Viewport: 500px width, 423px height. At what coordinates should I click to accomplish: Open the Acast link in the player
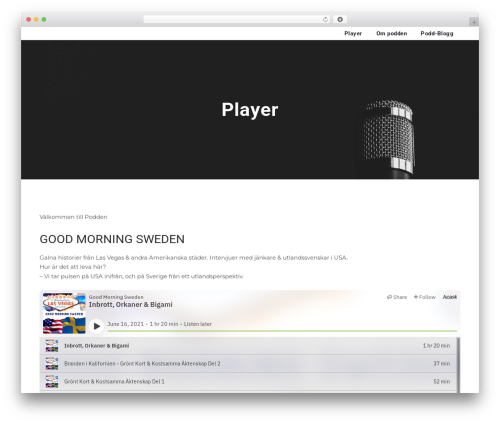tap(449, 297)
